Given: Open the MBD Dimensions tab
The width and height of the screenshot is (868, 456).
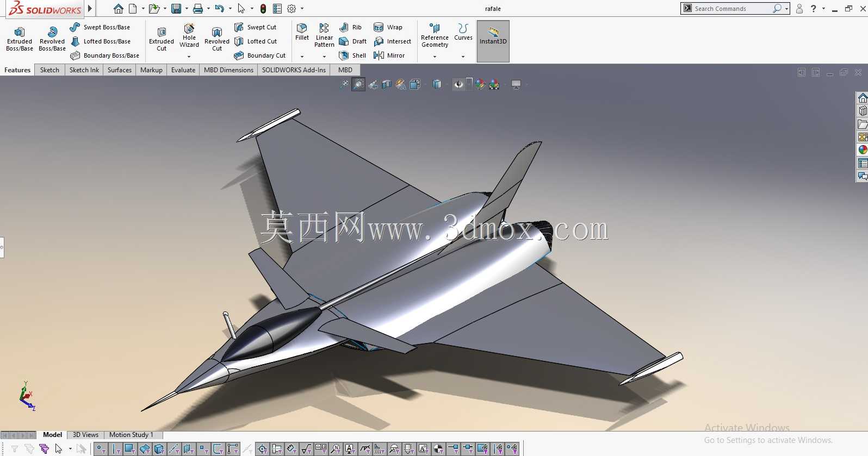Looking at the screenshot, I should (x=228, y=70).
